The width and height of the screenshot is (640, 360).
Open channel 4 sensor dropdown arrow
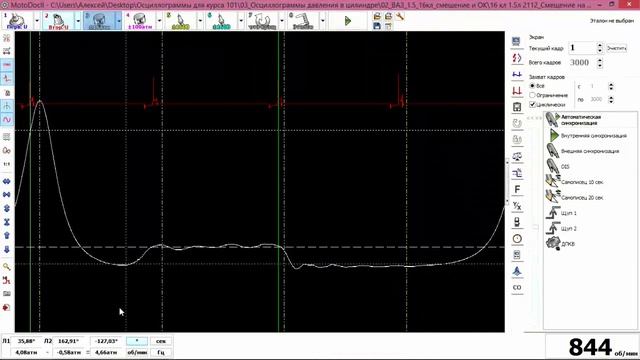pyautogui.click(x=159, y=21)
